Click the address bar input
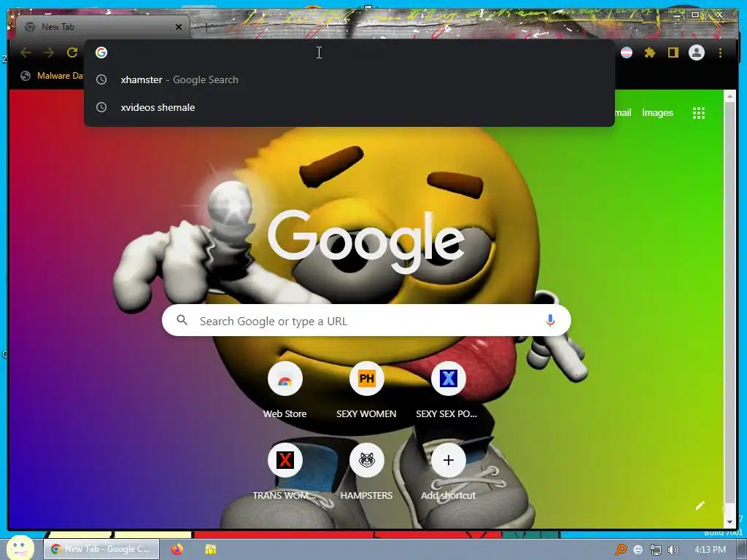The image size is (747, 560). click(x=349, y=52)
